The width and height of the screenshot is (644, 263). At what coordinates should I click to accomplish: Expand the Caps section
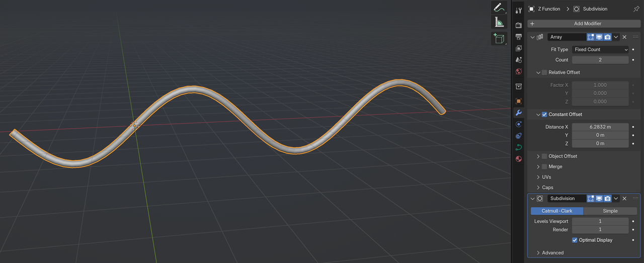click(538, 188)
